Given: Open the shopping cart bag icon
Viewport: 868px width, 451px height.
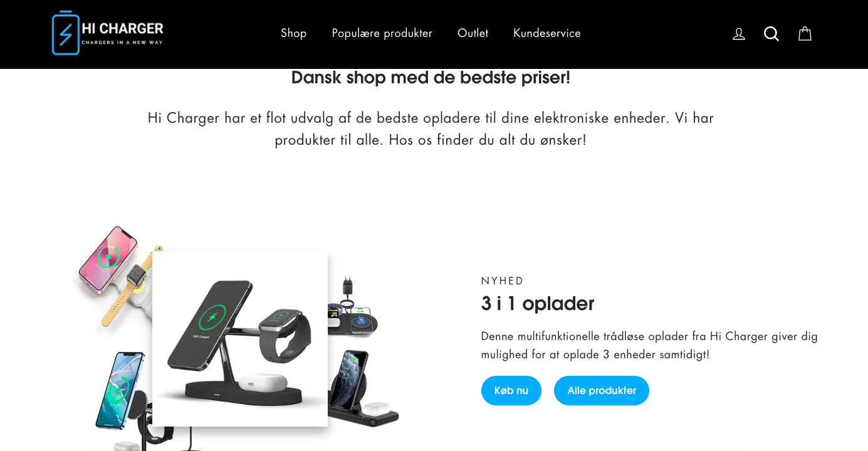Looking at the screenshot, I should point(805,34).
